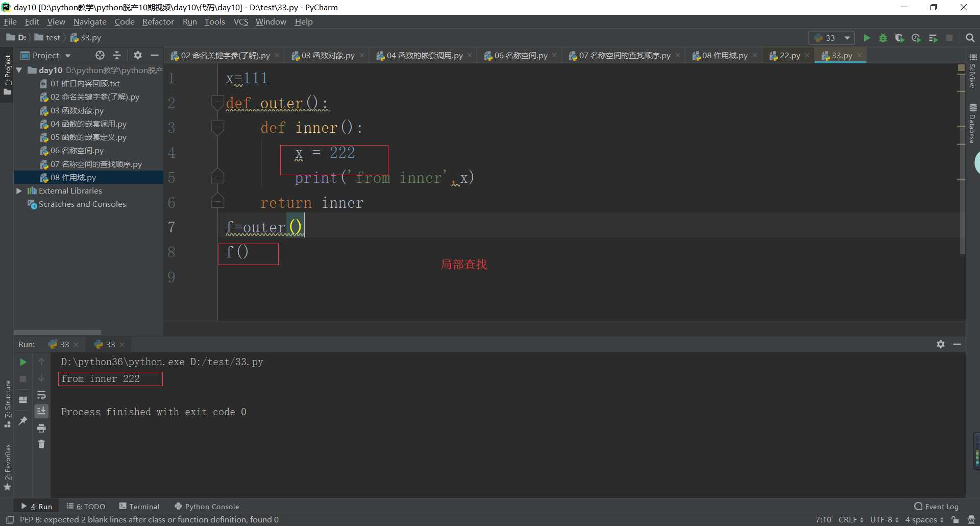Viewport: 980px width, 526px height.
Task: Click the up-arrow stack trace icon in Run panel
Action: (x=41, y=362)
